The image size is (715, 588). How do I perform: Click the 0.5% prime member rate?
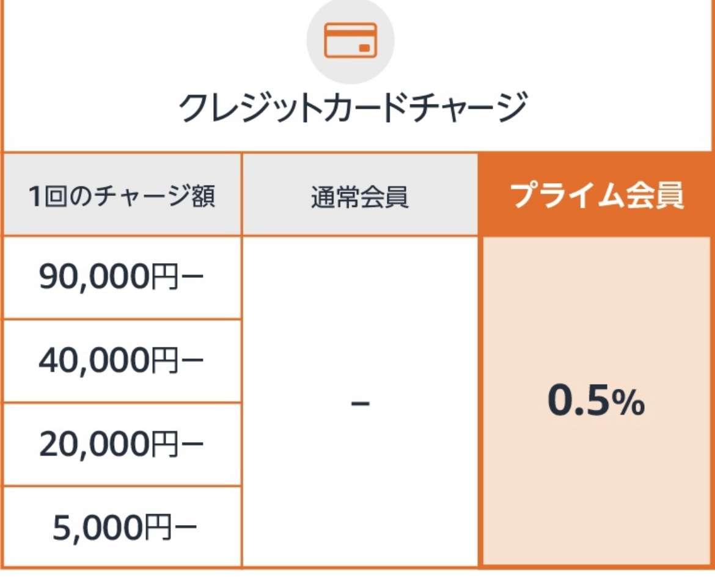click(x=596, y=401)
